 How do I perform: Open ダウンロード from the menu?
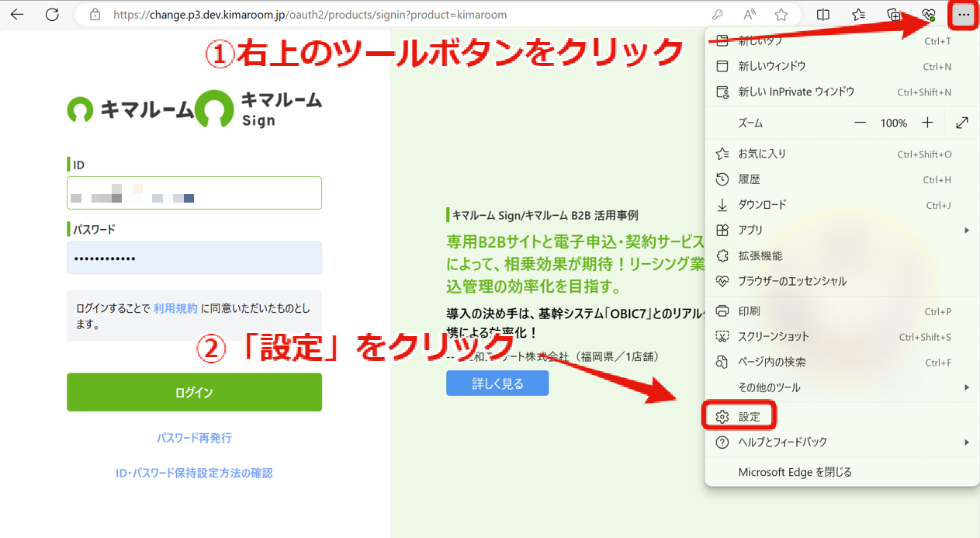click(x=842, y=205)
